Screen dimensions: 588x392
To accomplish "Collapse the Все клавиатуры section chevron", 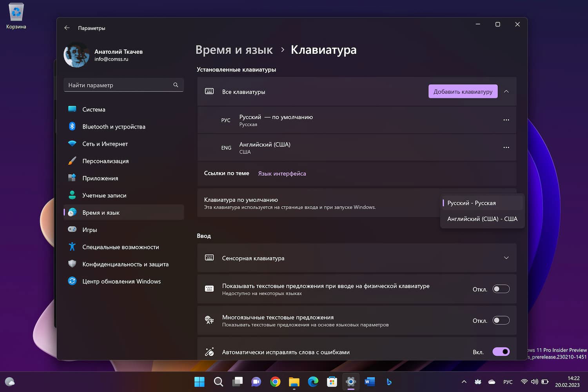I will [x=506, y=91].
